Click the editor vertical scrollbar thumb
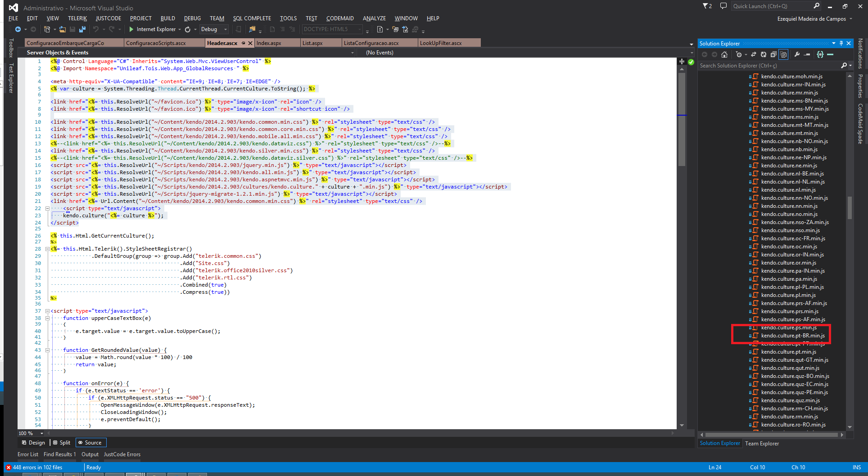Image resolution: width=868 pixels, height=476 pixels. (x=682, y=119)
